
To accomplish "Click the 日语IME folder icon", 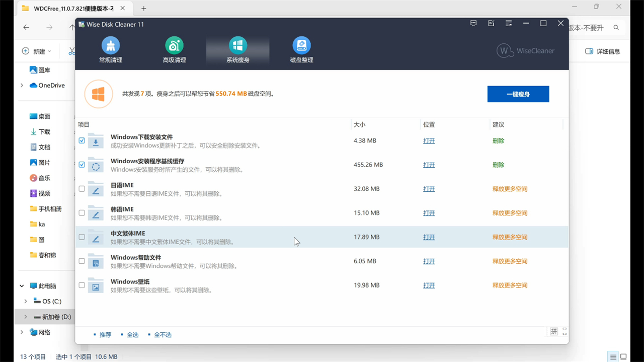I will point(96,189).
